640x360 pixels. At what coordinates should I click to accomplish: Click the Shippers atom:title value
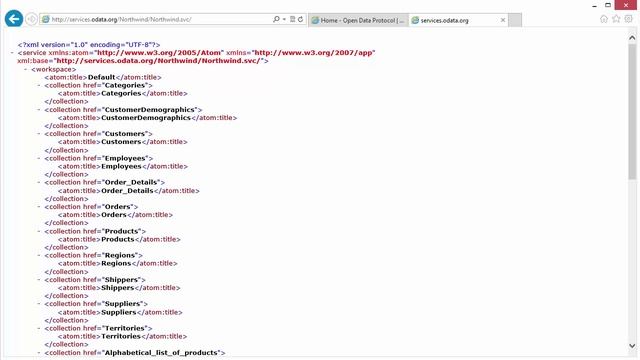point(118,288)
